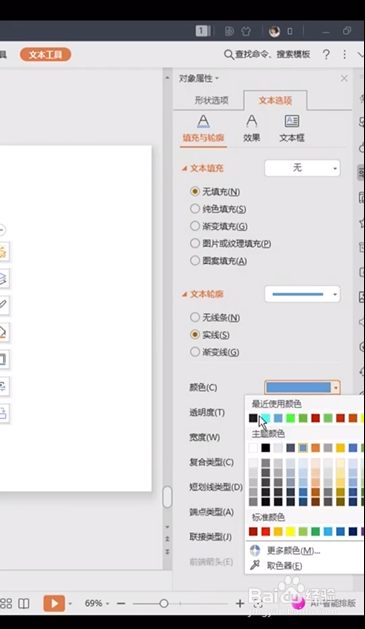Open the 对象属性 panel title dropdown

tap(217, 78)
